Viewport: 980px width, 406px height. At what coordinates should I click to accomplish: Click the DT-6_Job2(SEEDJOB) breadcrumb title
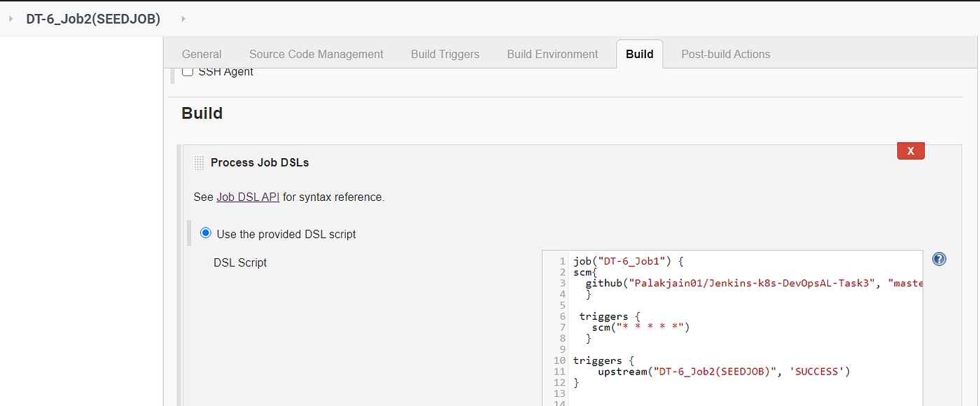[92, 19]
